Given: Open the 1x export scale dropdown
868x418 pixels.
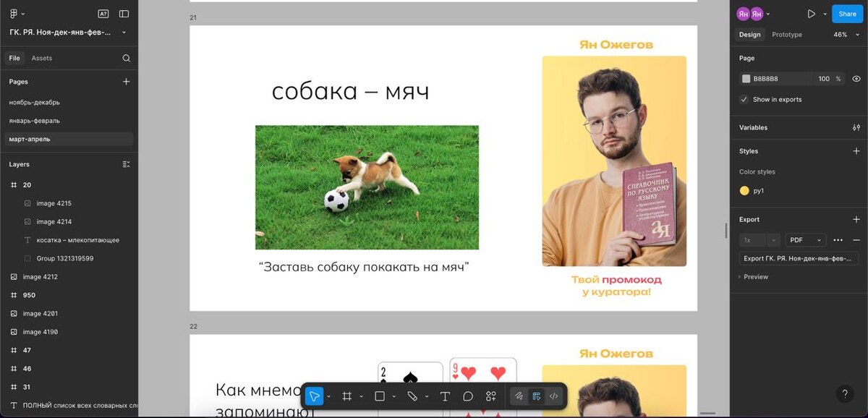Looking at the screenshot, I should [x=760, y=239].
